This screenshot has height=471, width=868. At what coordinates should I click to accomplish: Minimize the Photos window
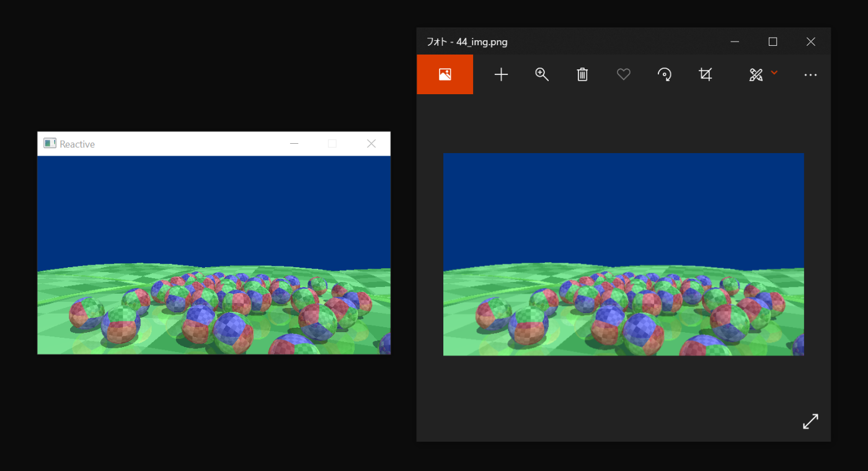click(x=735, y=42)
